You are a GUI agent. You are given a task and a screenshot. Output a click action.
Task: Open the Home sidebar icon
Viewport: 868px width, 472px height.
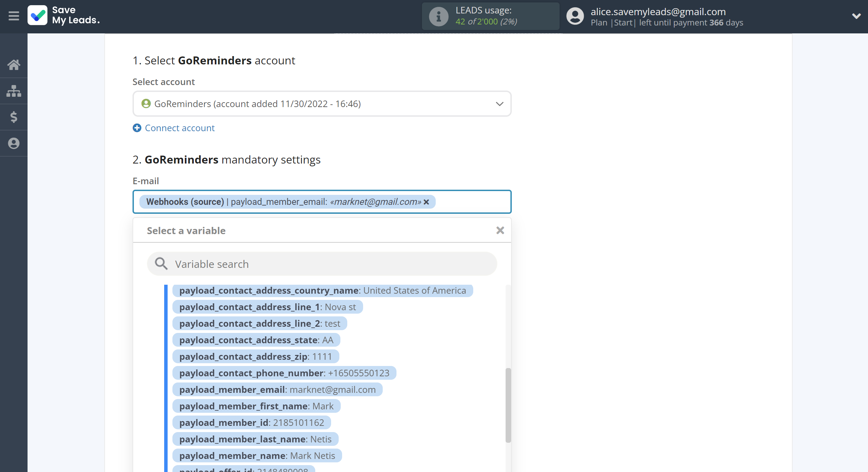(14, 64)
